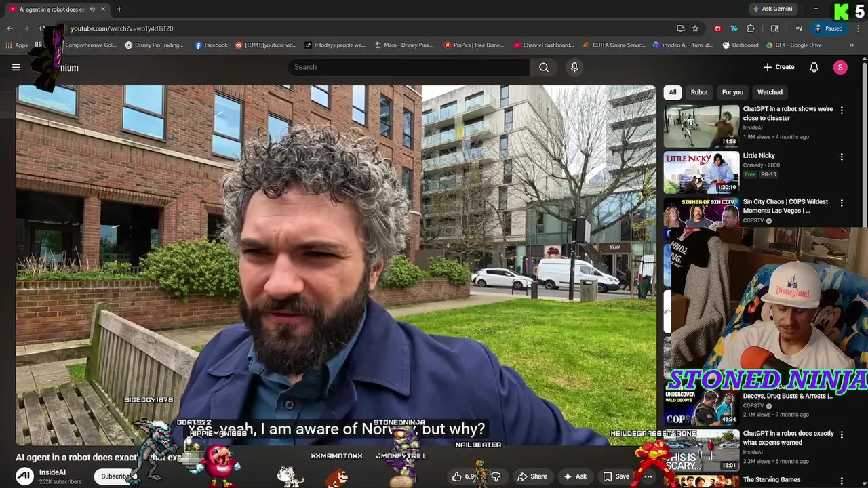Image resolution: width=868 pixels, height=488 pixels.
Task: Open the CDTFA Online Services bookmark
Action: 614,45
